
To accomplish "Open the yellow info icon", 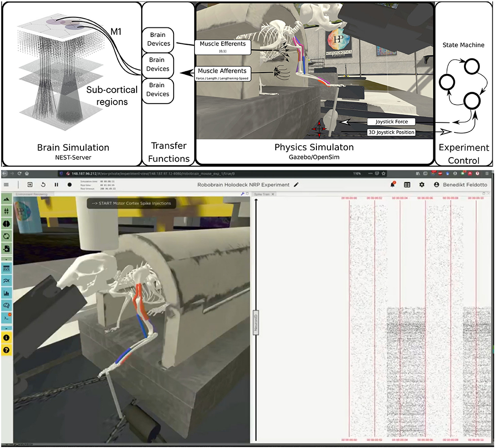I will [6, 337].
